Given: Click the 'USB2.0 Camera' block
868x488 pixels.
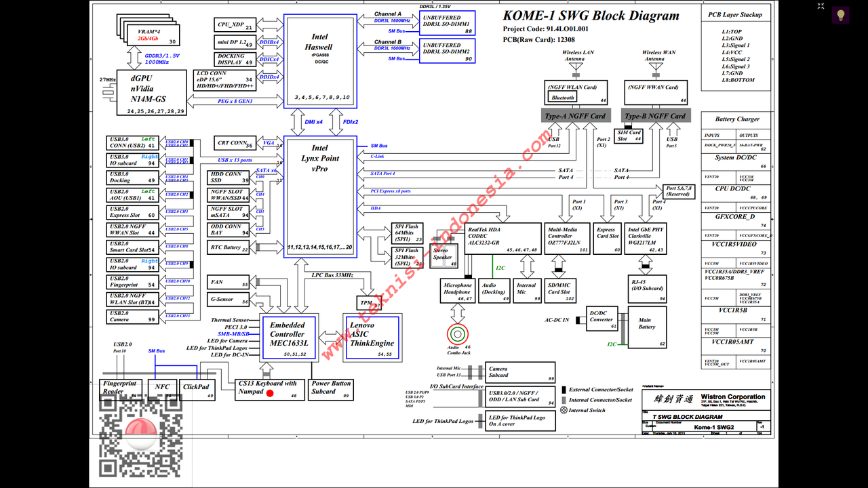Looking at the screenshot, I should tap(132, 317).
